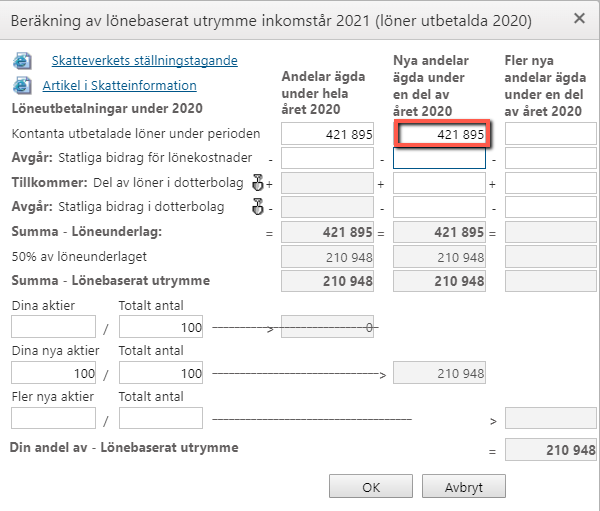Click 50% av löneunderlaget value in Nya andelar column
The width and height of the screenshot is (600, 511).
439,256
